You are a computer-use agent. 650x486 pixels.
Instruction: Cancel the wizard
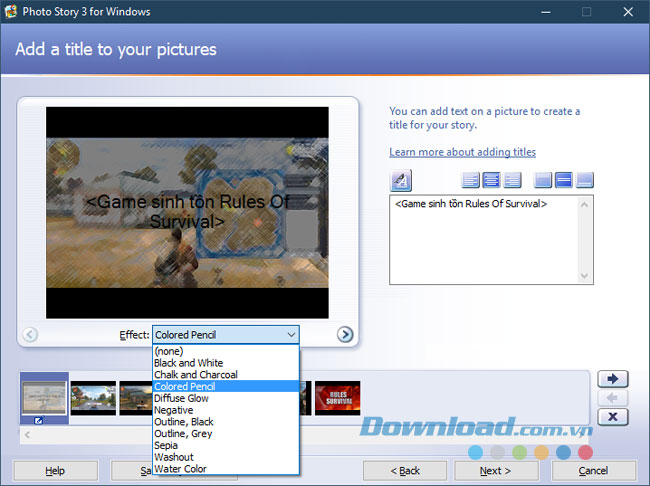point(594,471)
